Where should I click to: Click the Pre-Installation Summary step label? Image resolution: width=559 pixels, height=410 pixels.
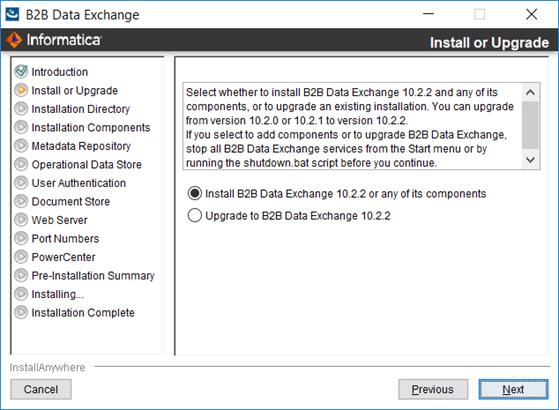pos(93,276)
